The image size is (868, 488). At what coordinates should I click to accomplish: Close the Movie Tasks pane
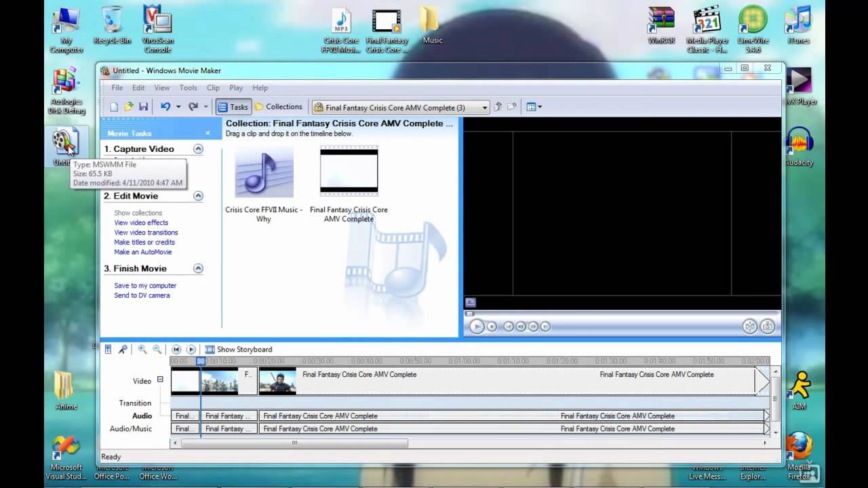click(x=208, y=134)
